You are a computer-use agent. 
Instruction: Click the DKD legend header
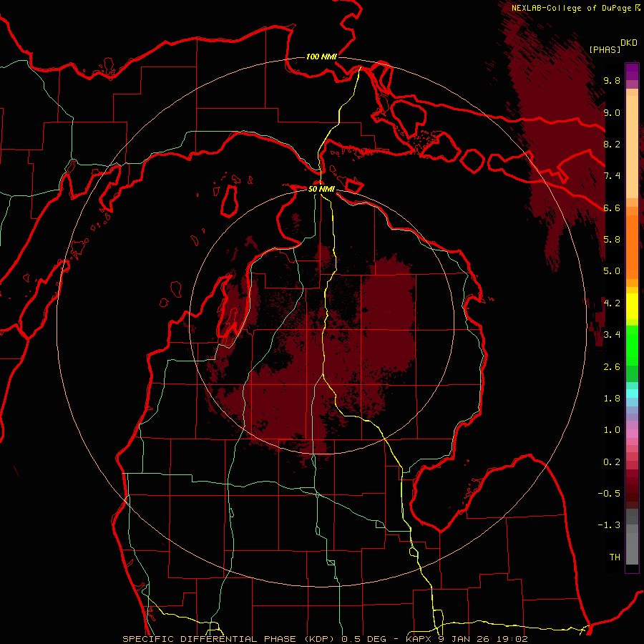(629, 43)
